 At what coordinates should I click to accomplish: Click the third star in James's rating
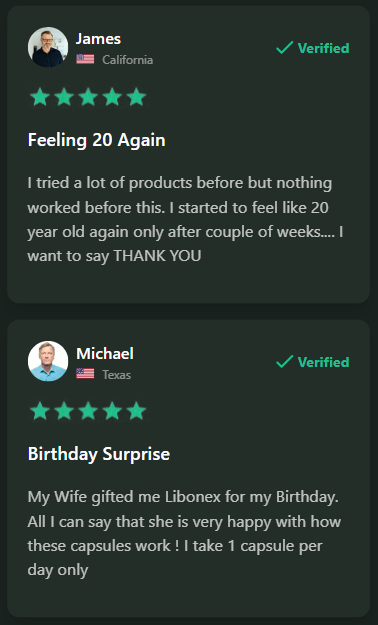coord(88,97)
